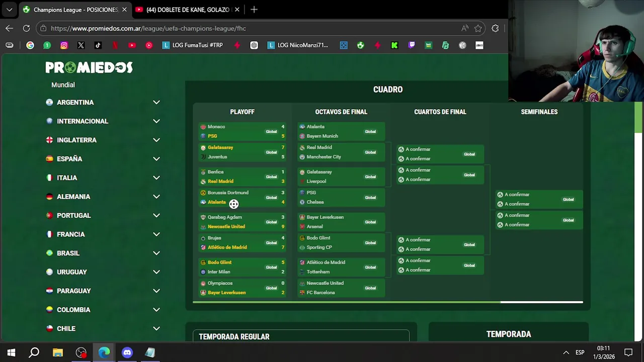Open the Google bookmark icon
This screenshot has height=362, width=644.
coord(30,45)
